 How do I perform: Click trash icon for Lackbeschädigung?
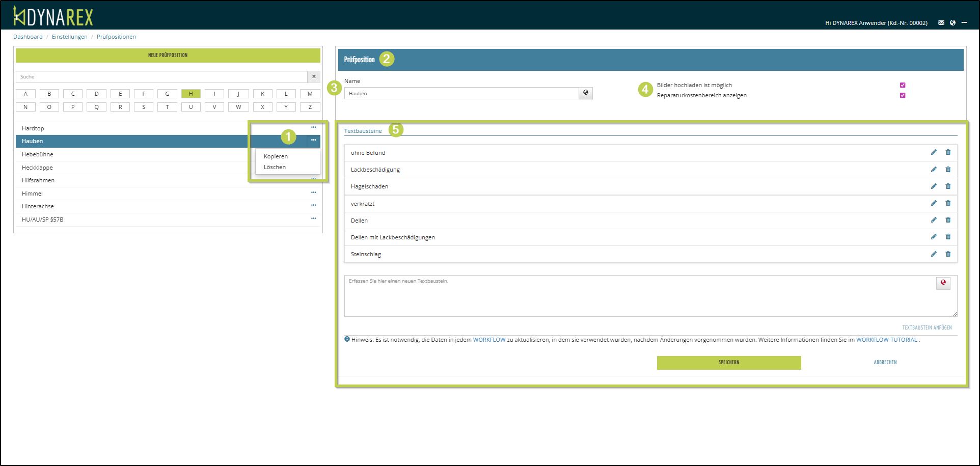tap(948, 170)
